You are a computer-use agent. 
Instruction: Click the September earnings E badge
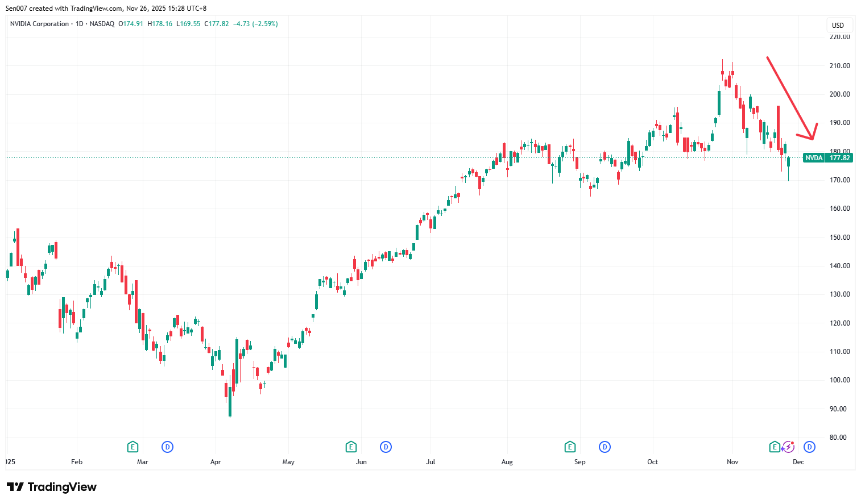point(570,447)
